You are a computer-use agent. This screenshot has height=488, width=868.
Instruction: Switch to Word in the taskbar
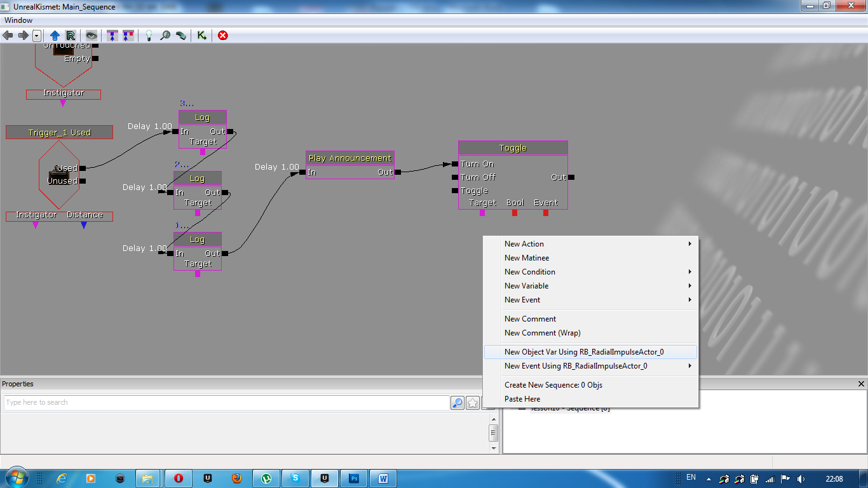tap(383, 478)
